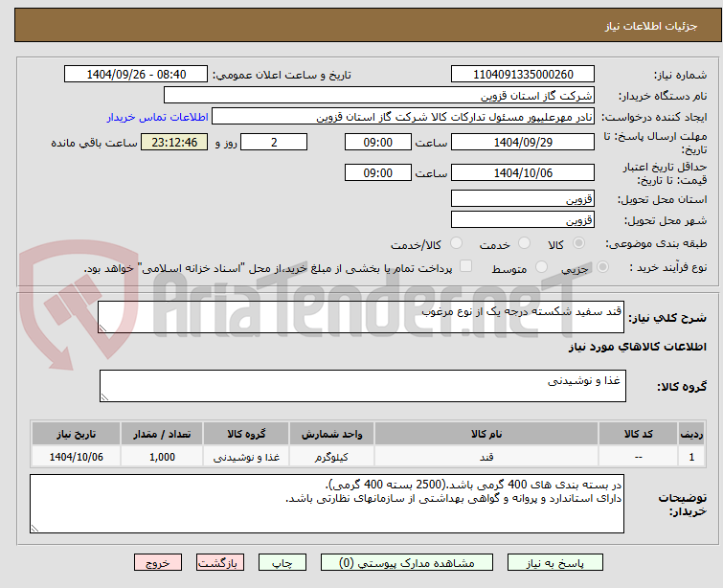The height and width of the screenshot is (588, 723).
Task: Click the ردیف column header
Action: click(691, 434)
